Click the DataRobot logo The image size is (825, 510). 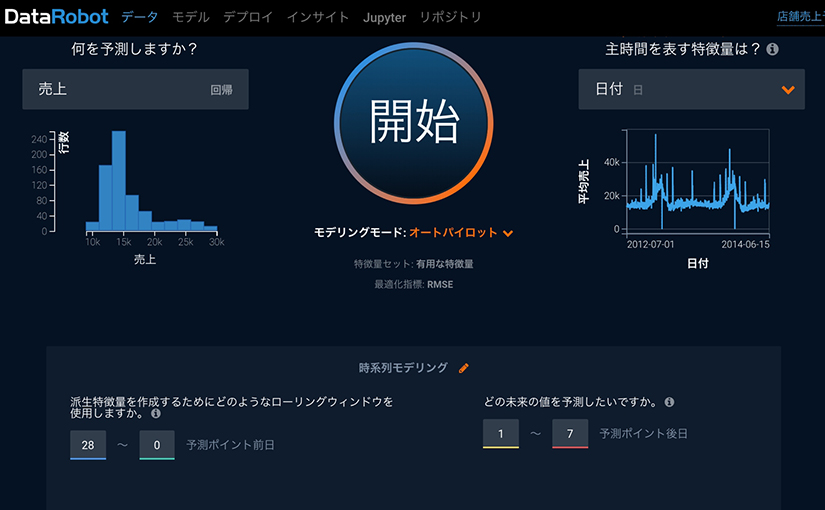click(56, 17)
